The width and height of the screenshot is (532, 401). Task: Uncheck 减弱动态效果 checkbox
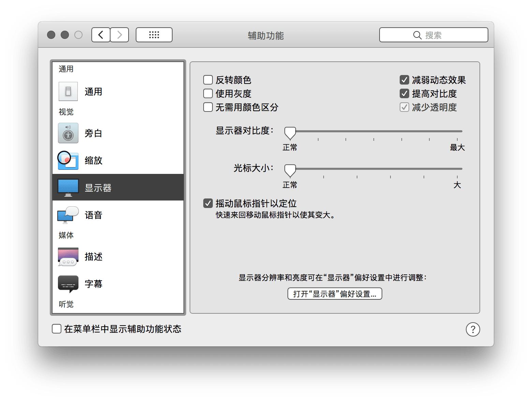click(404, 80)
